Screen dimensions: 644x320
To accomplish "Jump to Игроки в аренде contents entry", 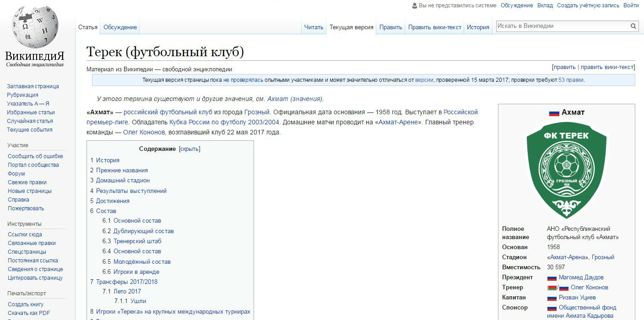I will coord(136,272).
